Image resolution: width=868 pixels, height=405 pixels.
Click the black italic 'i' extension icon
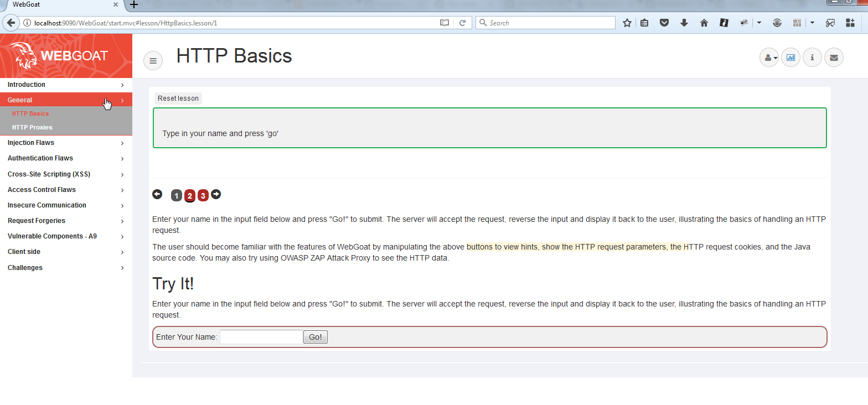coord(724,23)
